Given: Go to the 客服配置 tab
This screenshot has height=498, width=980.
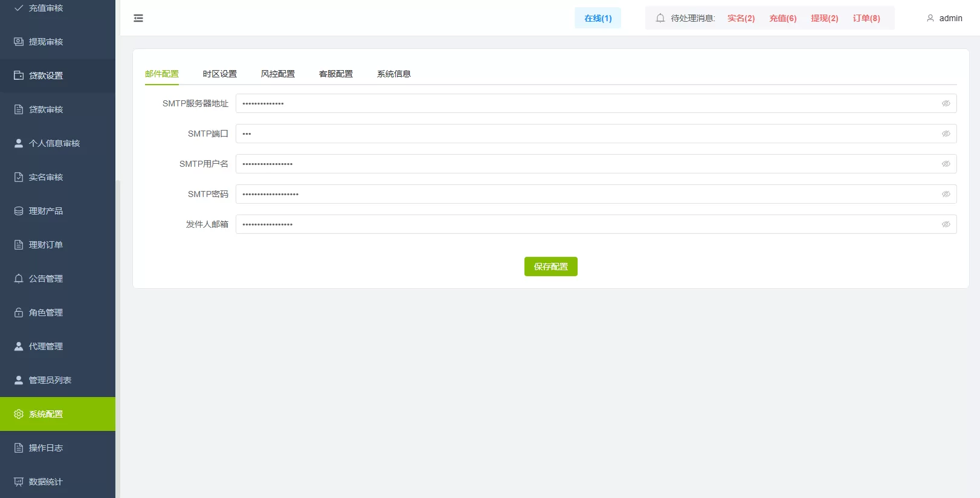Looking at the screenshot, I should [336, 74].
